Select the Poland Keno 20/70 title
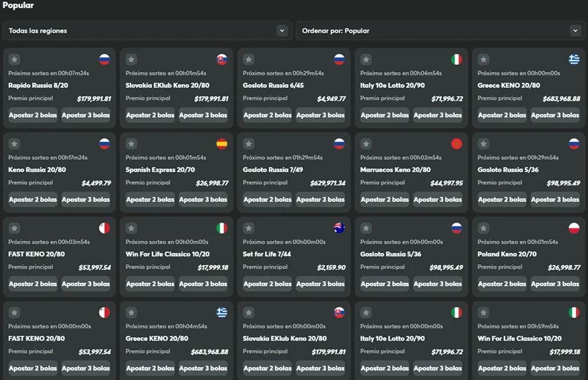The height and width of the screenshot is (380, 588). 507,254
